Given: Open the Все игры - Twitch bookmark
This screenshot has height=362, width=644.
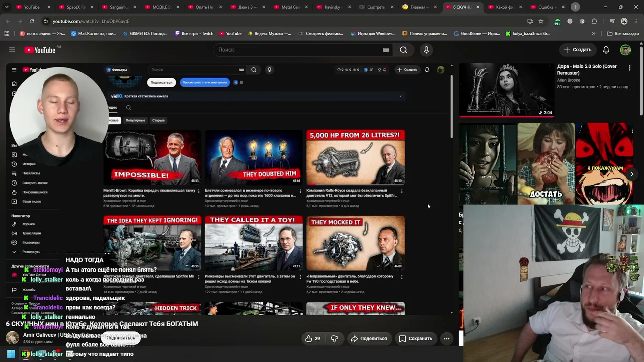Looking at the screenshot, I should [194, 34].
